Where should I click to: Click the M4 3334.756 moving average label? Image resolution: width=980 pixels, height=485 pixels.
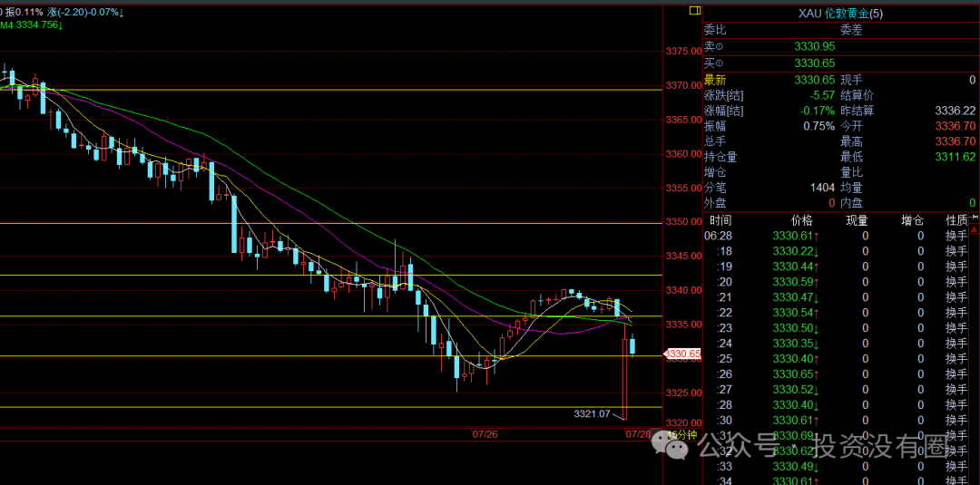click(31, 25)
